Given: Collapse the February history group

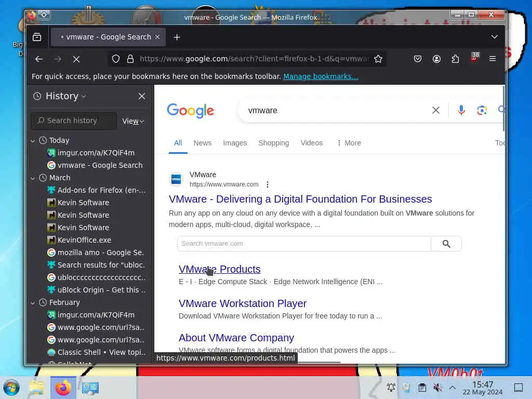Looking at the screenshot, I should tap(33, 303).
